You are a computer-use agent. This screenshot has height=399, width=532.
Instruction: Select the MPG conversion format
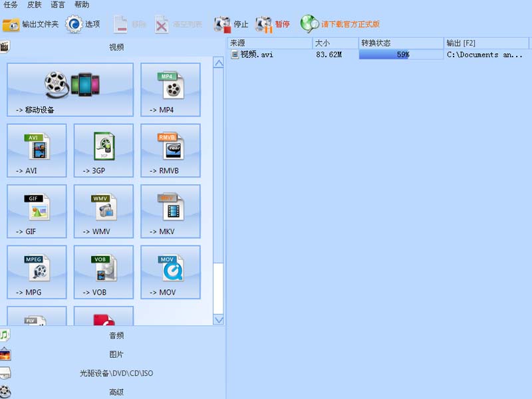pyautogui.click(x=37, y=271)
